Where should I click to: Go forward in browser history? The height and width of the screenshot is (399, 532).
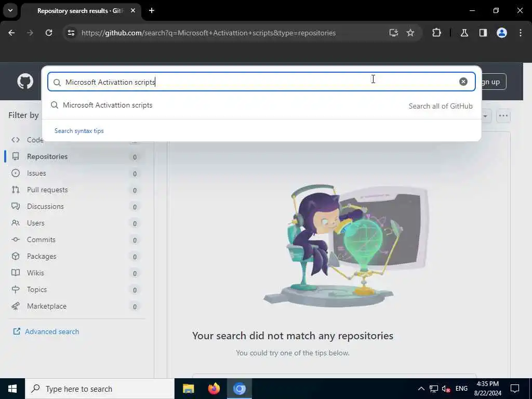pos(30,33)
